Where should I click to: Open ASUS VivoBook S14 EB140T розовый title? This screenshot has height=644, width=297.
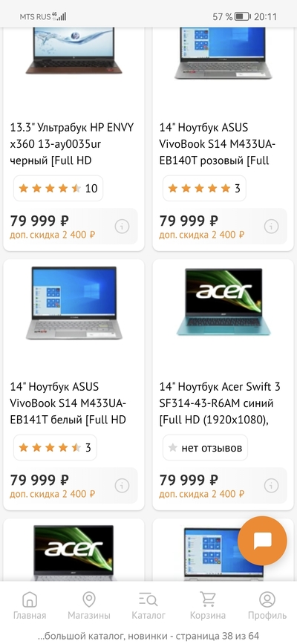point(218,144)
